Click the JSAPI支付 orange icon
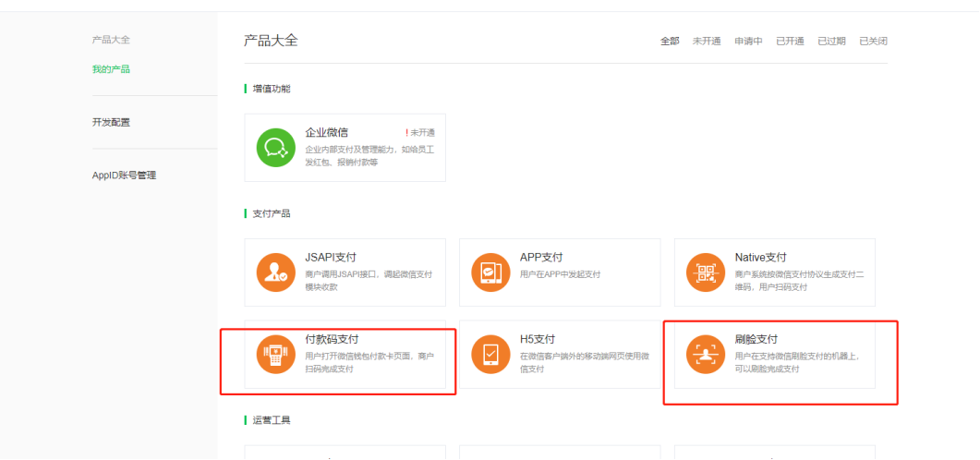The width and height of the screenshot is (980, 460). (x=275, y=272)
